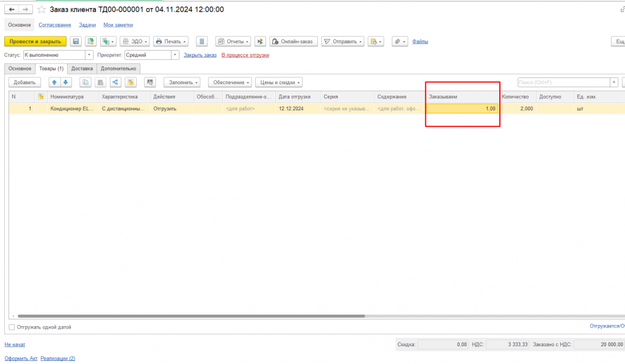625x364 pixels.
Task: Click the Количество column header
Action: click(518, 97)
